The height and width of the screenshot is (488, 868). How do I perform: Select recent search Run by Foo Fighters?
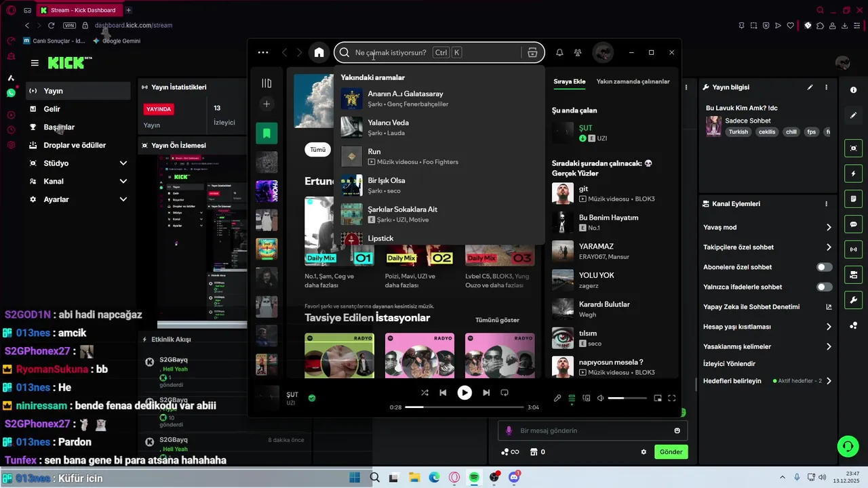pos(439,157)
